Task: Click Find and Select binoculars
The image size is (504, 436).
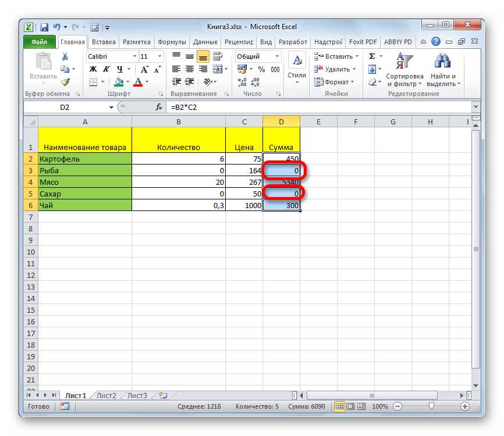Action: tap(443, 69)
